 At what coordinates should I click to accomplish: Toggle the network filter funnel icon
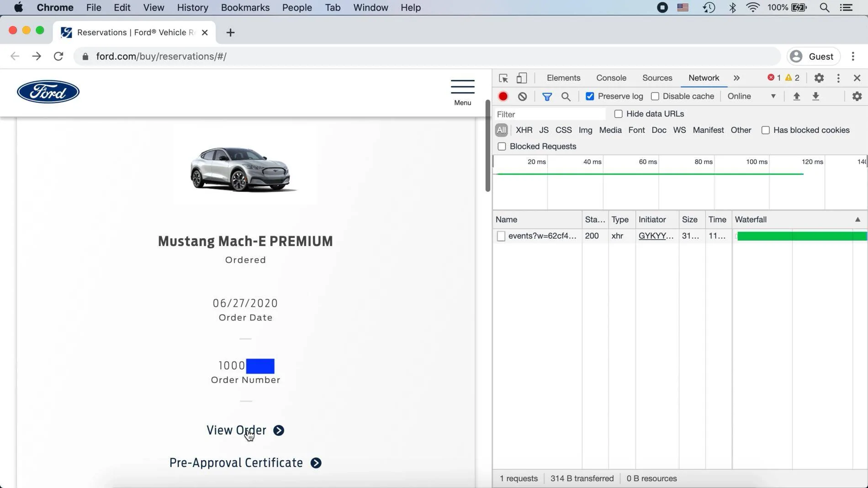[x=547, y=96]
